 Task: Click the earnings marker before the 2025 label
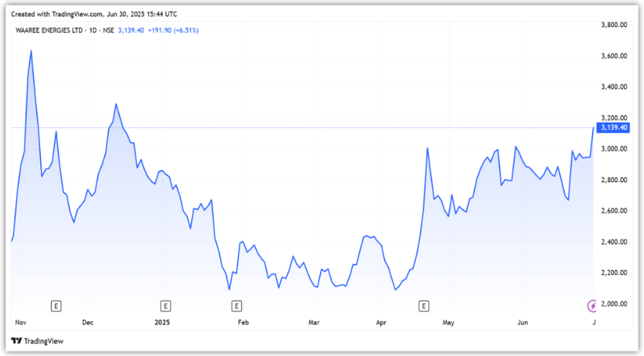coord(165,306)
